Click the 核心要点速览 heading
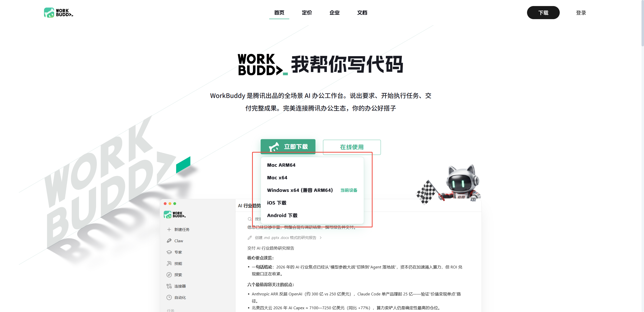 tap(260, 258)
